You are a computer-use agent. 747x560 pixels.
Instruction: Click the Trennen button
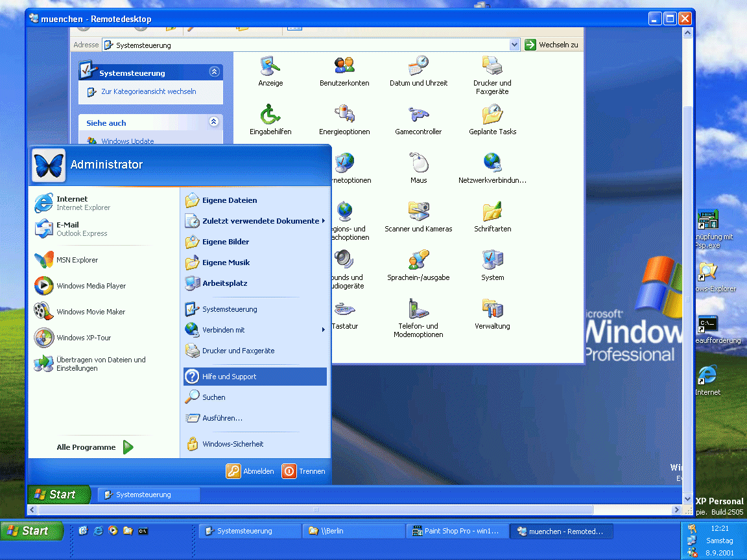coord(303,471)
